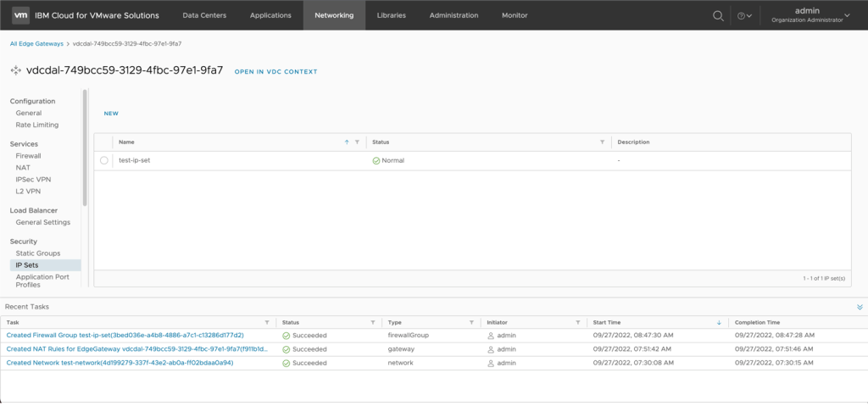Click the Name column filter icon

tap(357, 142)
